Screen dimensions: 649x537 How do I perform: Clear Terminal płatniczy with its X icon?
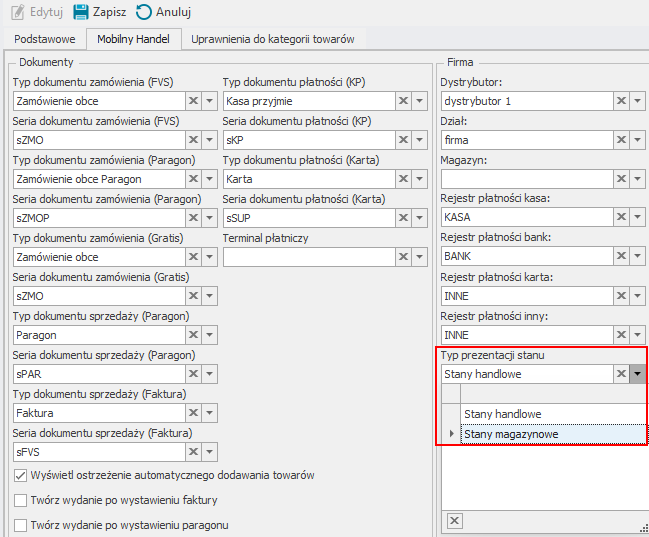pyautogui.click(x=403, y=257)
